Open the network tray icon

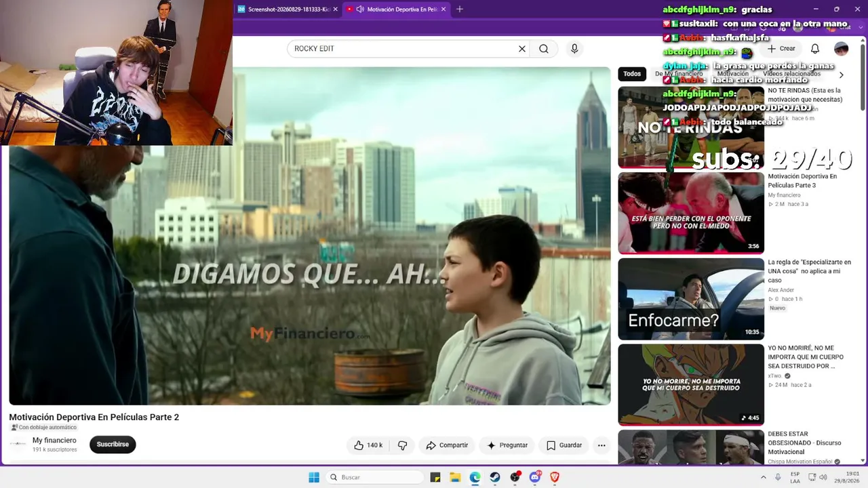[x=811, y=477]
